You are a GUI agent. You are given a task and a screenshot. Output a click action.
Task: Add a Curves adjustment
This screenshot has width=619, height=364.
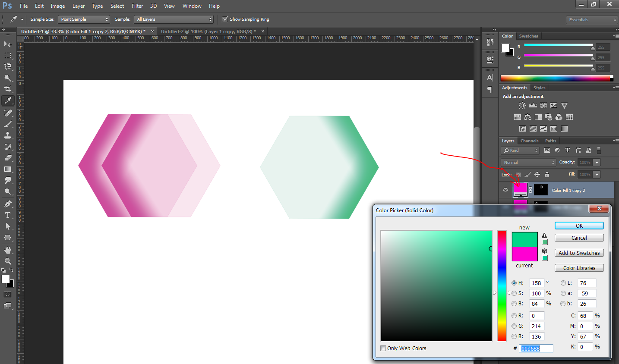543,105
